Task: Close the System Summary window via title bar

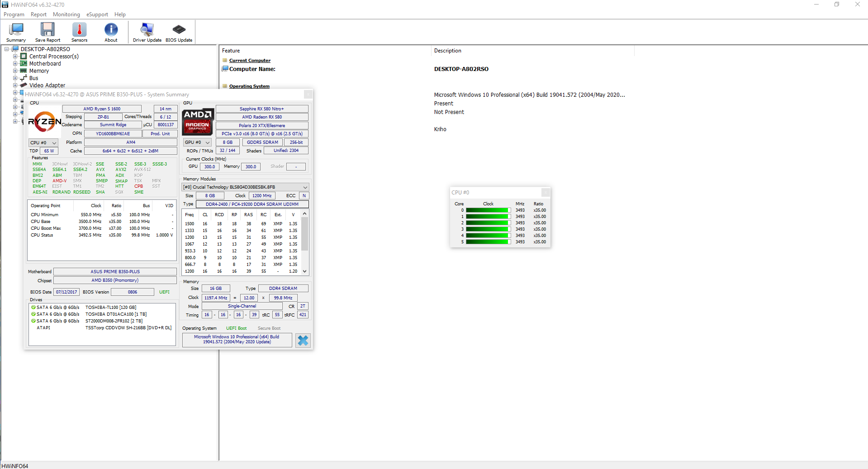Action: 308,94
